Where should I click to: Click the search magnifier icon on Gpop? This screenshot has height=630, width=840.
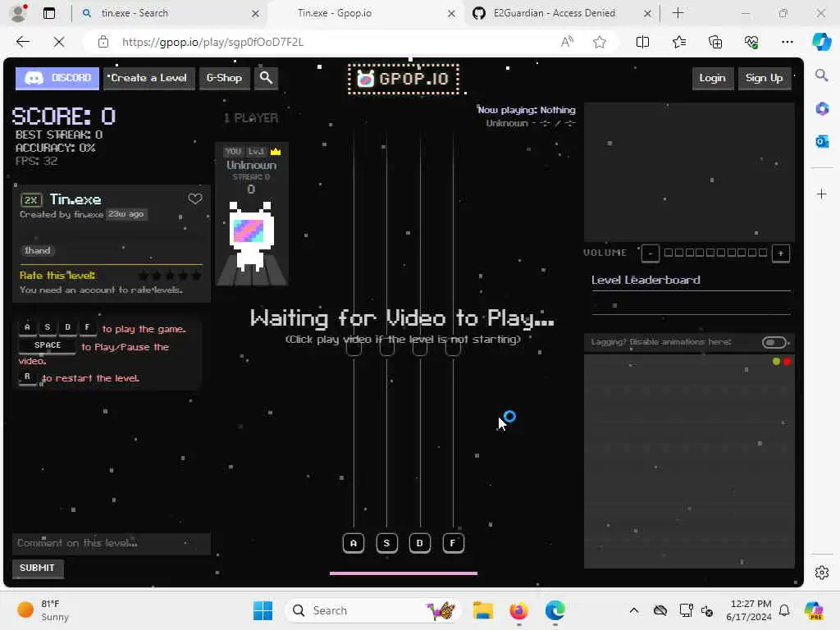[x=266, y=78]
